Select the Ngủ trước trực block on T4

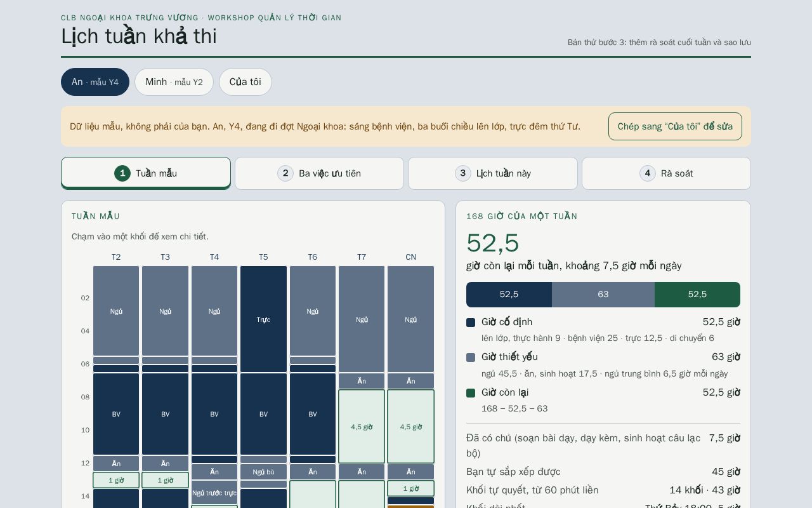coord(214,493)
